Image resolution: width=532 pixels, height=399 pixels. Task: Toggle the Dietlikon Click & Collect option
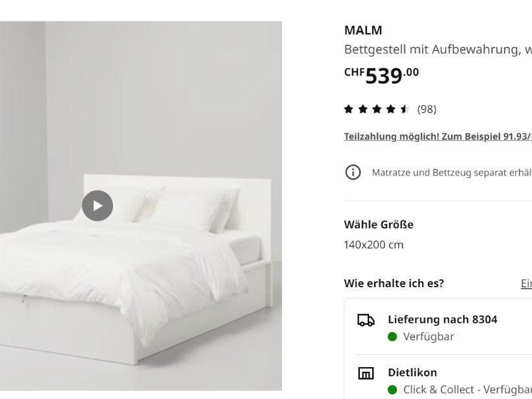point(413,372)
